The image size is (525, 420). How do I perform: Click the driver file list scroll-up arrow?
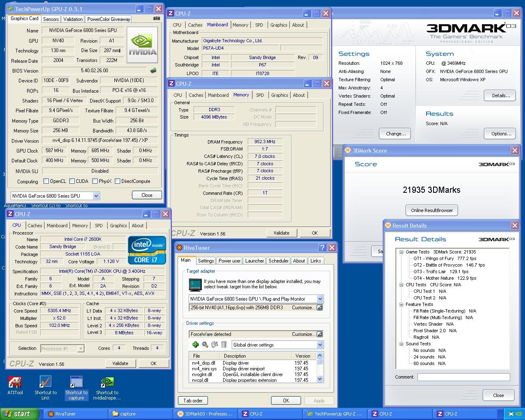point(320,355)
